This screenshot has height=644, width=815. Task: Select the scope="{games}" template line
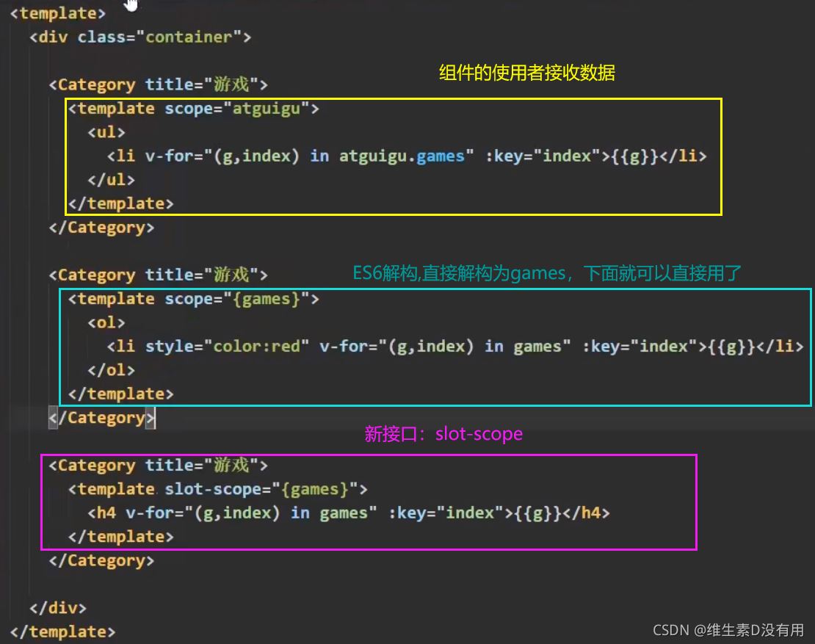coord(193,299)
